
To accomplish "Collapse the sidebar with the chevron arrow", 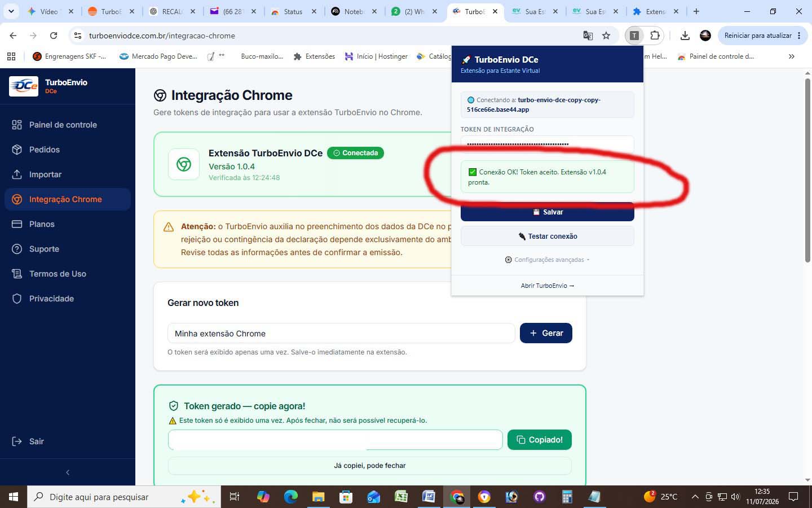I will [68, 472].
